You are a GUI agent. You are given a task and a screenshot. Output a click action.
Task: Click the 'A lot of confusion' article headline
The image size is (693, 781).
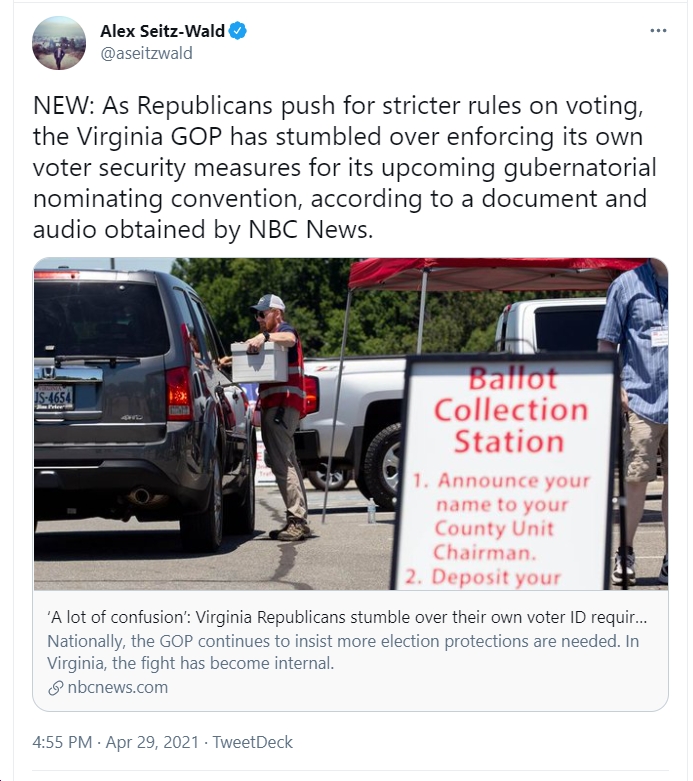click(x=347, y=618)
